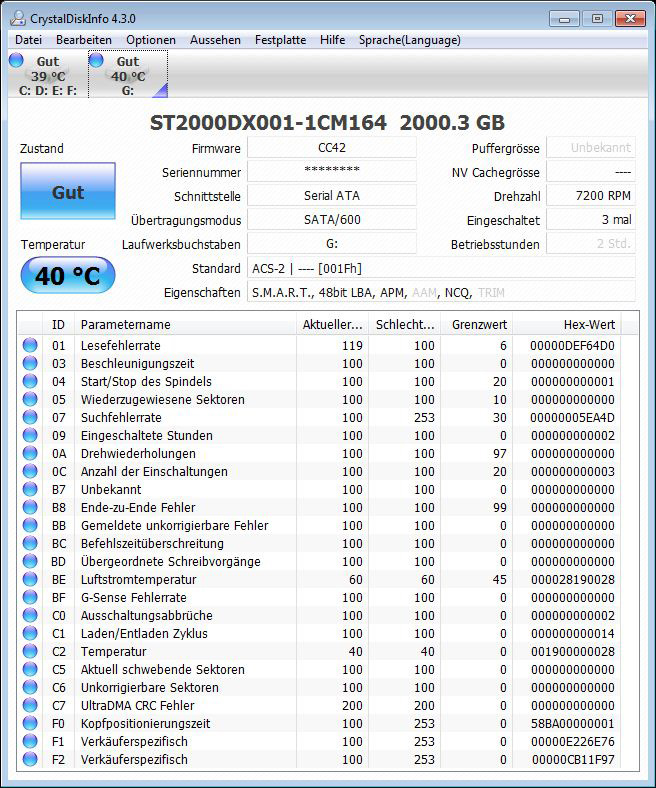Click the Hex-Wert column header
This screenshot has height=788, width=656.
click(567, 325)
